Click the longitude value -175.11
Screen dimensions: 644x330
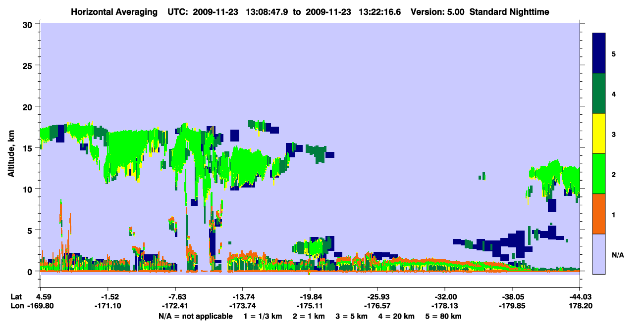[310, 306]
